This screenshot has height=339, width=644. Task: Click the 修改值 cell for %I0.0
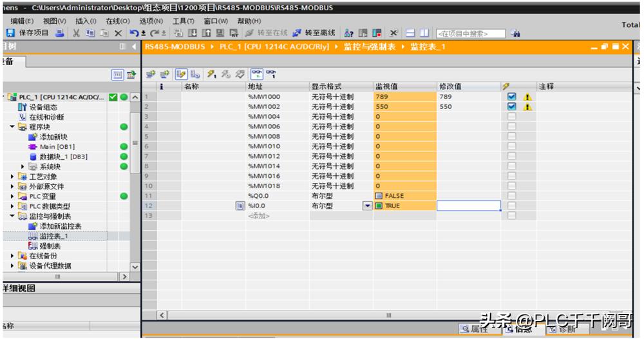point(469,206)
